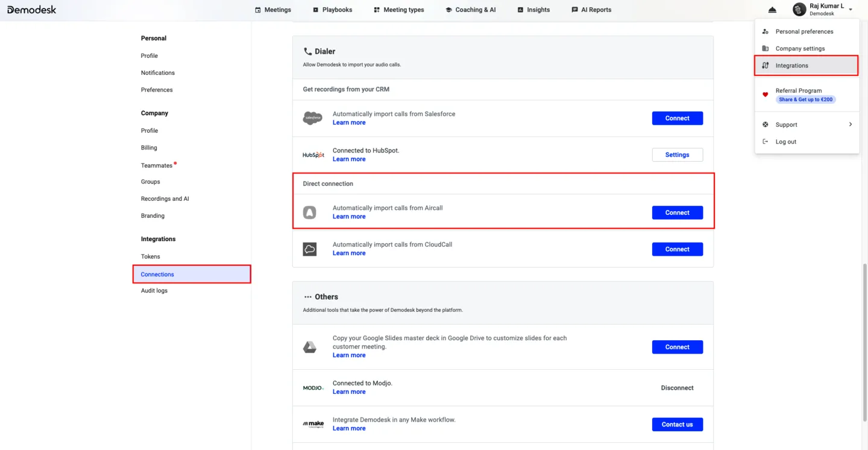Open Billing in sidebar
The height and width of the screenshot is (450, 868).
(149, 148)
